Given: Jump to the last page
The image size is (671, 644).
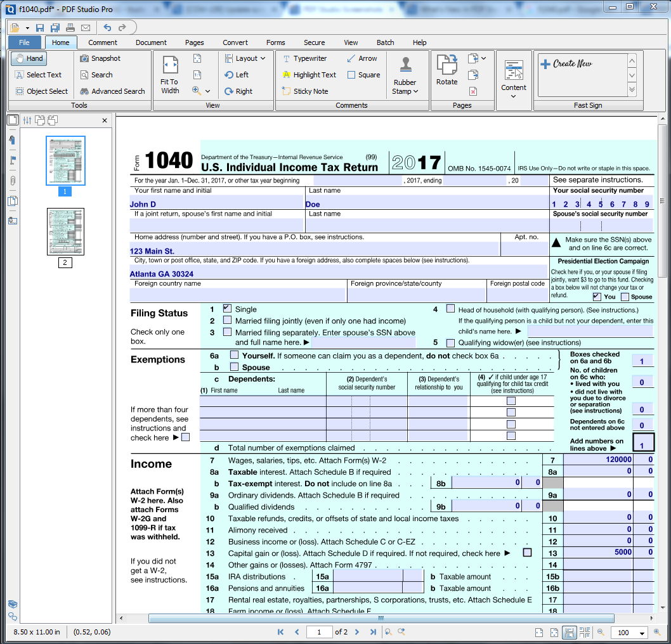Looking at the screenshot, I should tap(373, 632).
